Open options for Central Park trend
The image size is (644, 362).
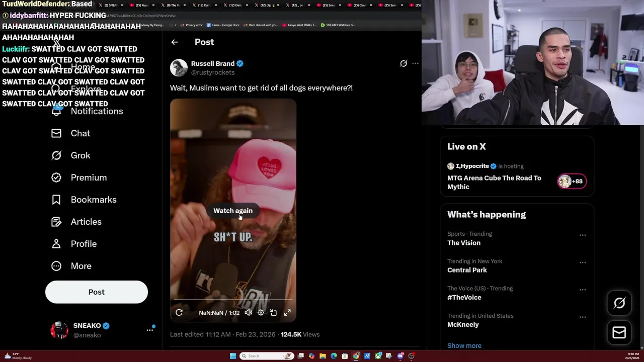click(x=583, y=262)
